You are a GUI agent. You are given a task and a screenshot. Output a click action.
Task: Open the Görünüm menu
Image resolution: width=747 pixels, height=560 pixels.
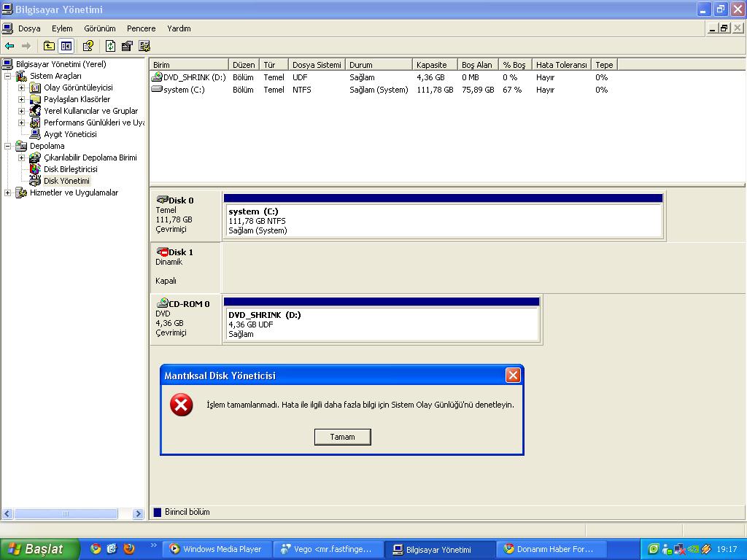point(99,28)
